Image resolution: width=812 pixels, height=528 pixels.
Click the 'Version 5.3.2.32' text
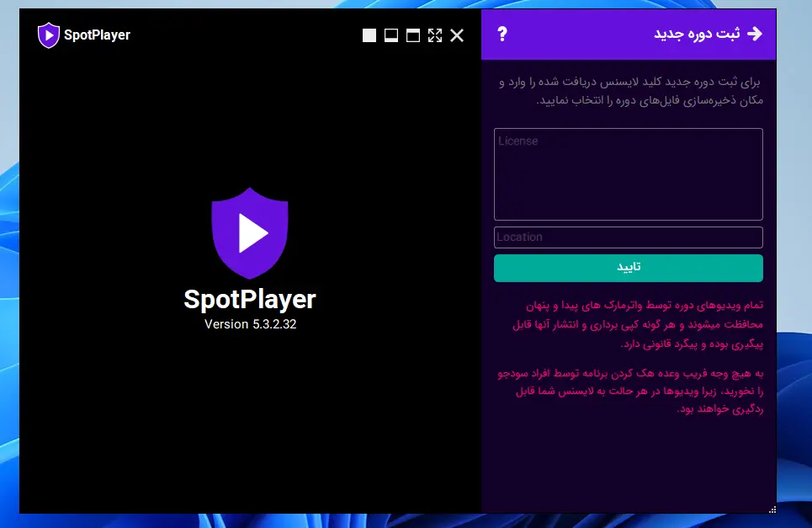tap(250, 324)
